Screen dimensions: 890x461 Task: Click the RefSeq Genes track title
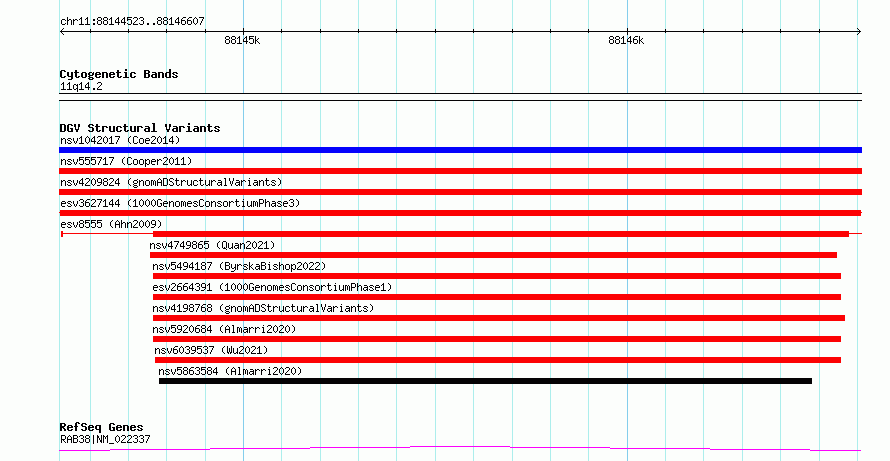point(101,427)
